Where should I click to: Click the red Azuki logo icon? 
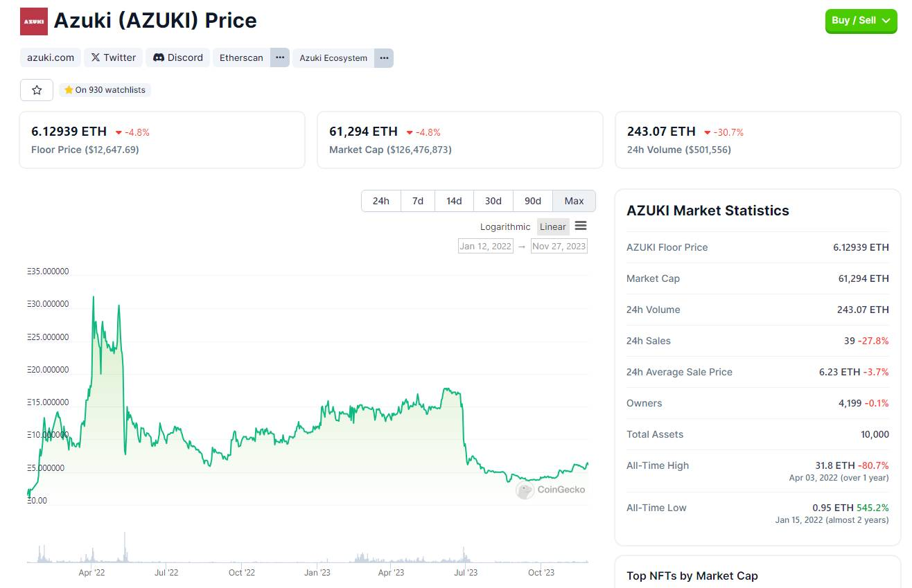pyautogui.click(x=34, y=21)
